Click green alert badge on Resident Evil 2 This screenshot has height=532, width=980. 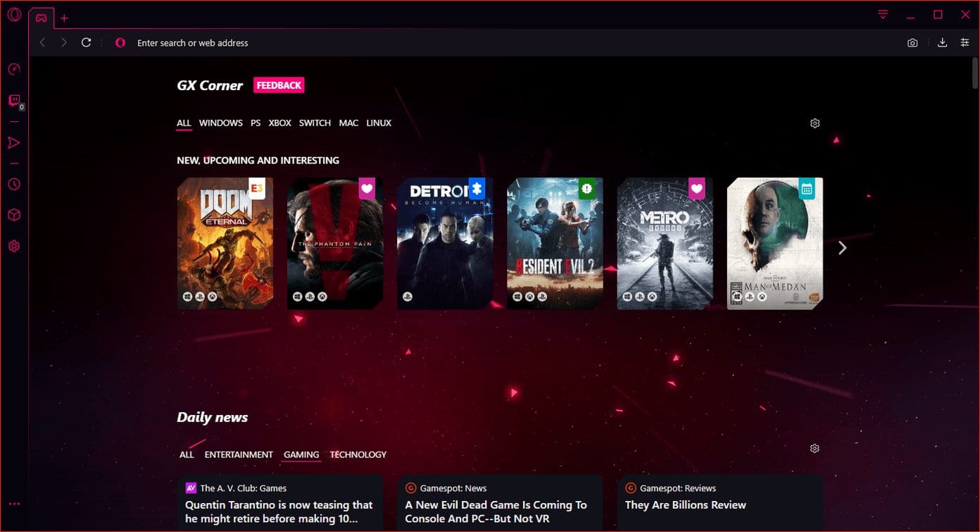click(x=586, y=188)
